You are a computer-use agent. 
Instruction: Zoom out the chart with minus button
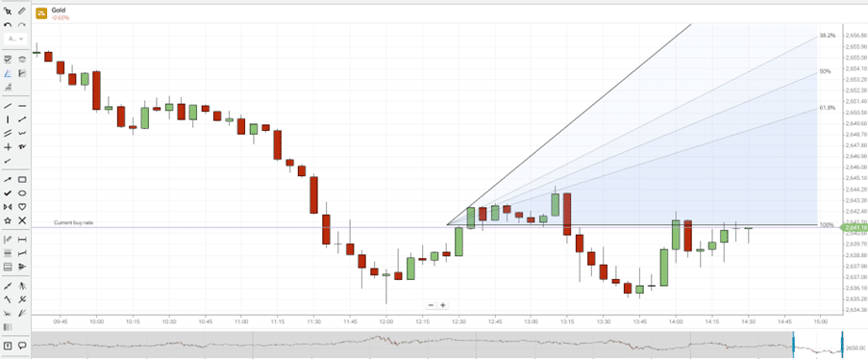432,305
